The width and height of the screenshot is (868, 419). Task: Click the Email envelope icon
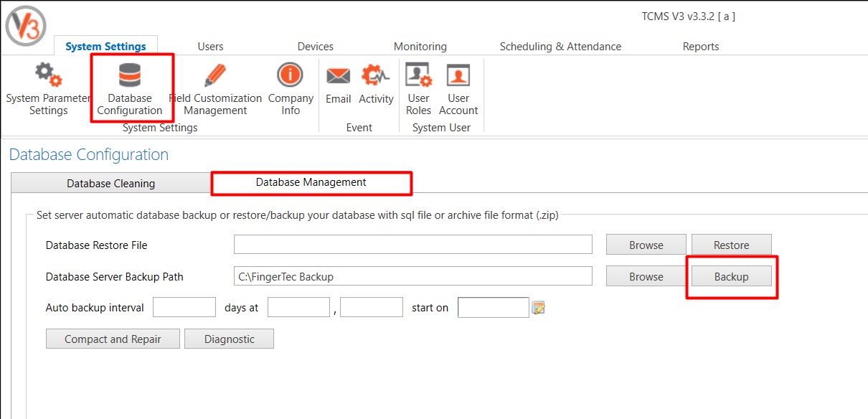point(338,75)
